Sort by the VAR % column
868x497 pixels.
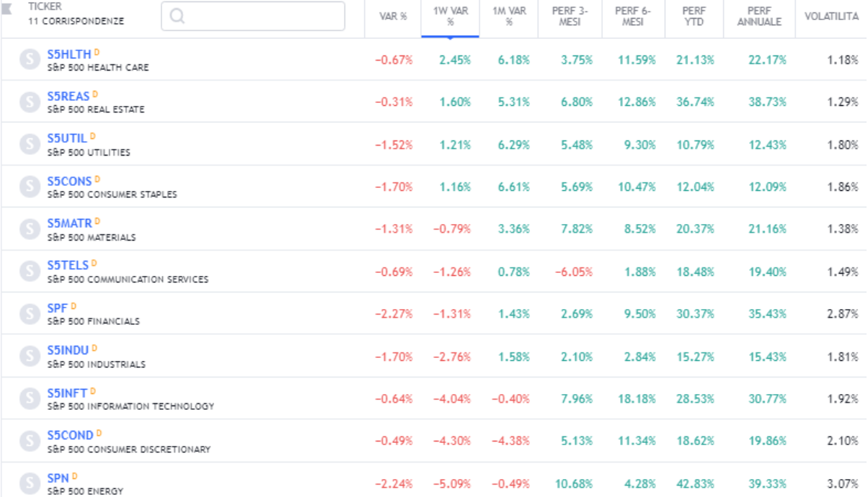click(x=394, y=16)
